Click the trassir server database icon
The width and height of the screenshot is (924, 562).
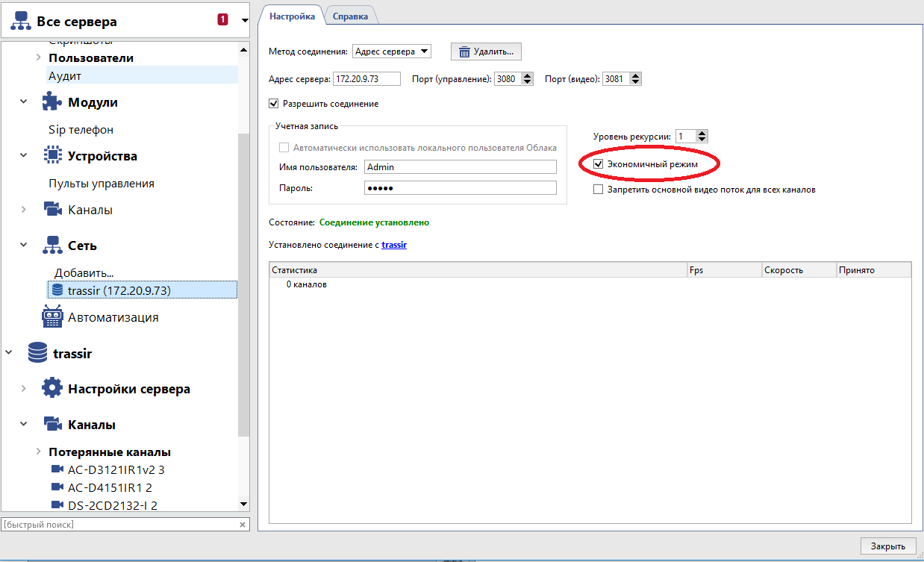[37, 352]
